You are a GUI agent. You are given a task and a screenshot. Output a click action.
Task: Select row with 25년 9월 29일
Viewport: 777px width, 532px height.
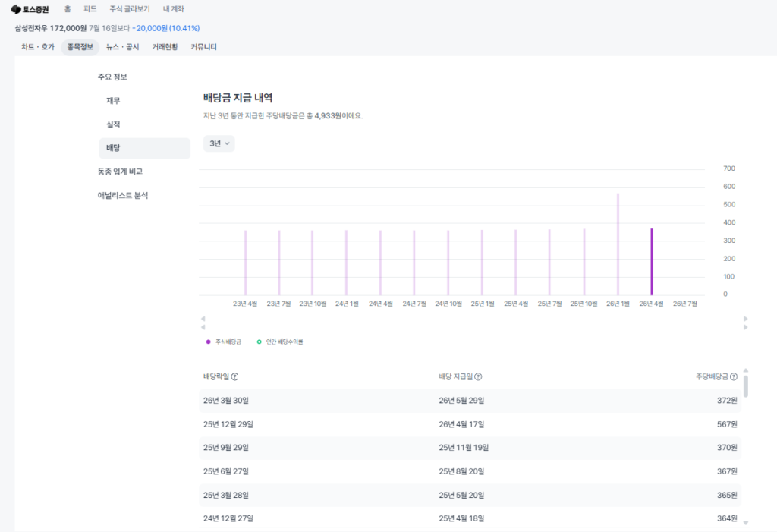(470, 448)
